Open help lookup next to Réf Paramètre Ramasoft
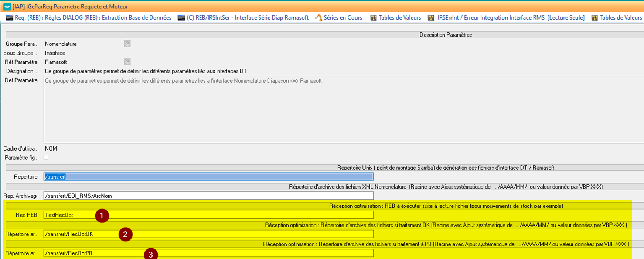 coord(127,62)
